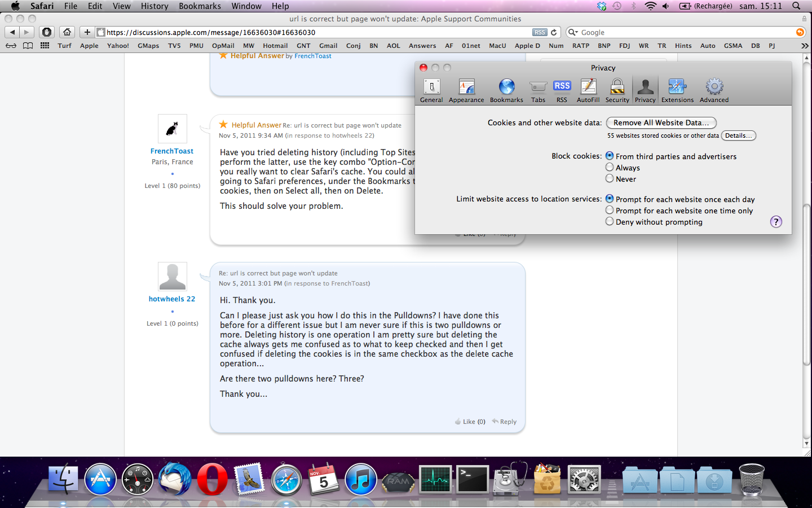This screenshot has width=812, height=508.
Task: Open the Privacy help question mark button
Action: [776, 222]
